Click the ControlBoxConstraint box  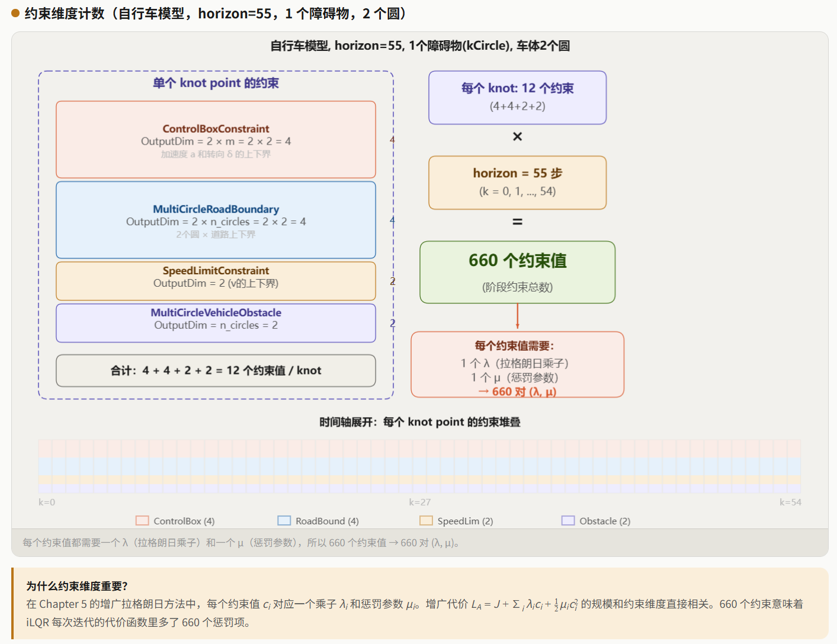coord(216,140)
